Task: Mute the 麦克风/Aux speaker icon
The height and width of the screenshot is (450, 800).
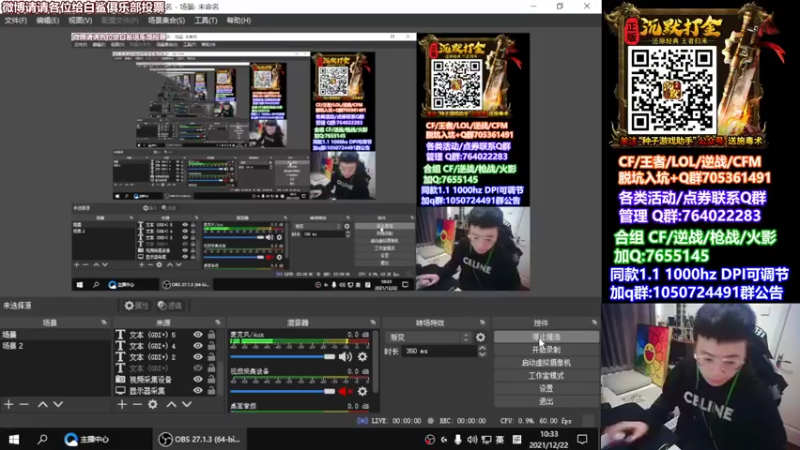Action: click(x=345, y=357)
